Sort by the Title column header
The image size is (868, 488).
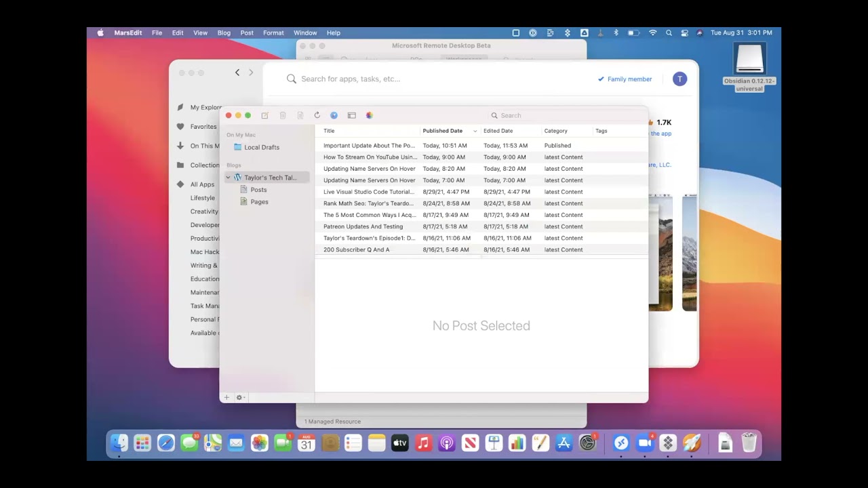[x=329, y=131]
